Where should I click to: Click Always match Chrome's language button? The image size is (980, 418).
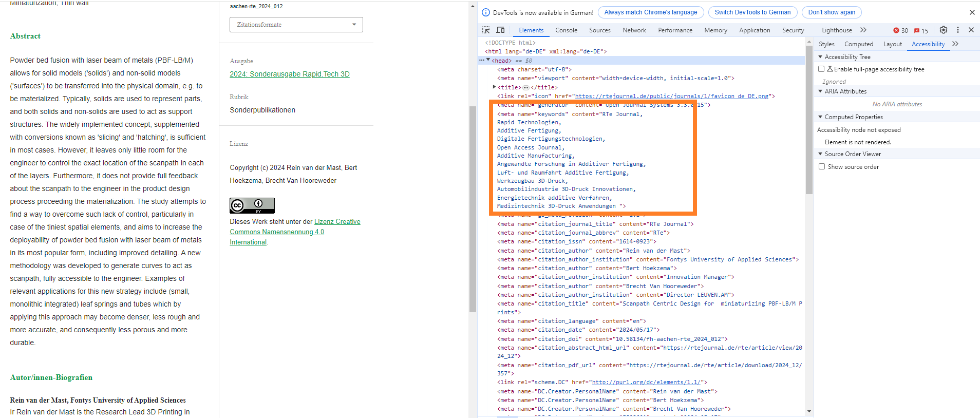click(x=650, y=12)
